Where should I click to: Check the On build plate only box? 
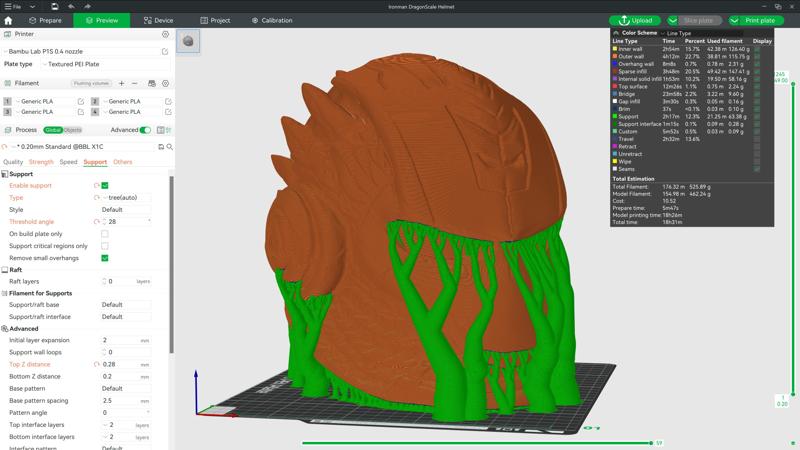(x=105, y=234)
